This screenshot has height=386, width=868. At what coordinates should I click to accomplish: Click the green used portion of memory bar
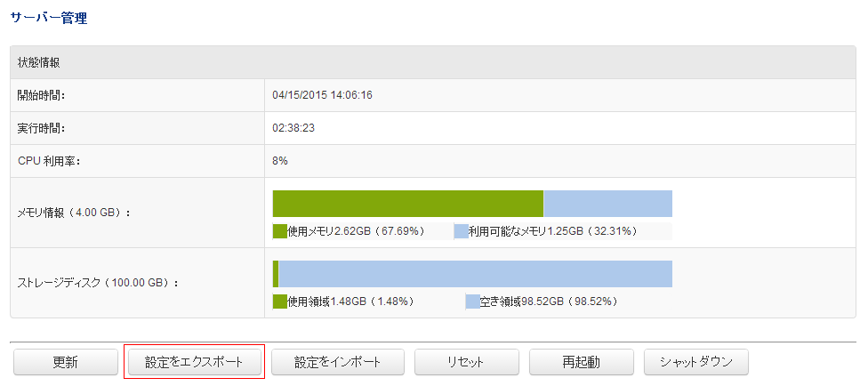(x=407, y=204)
